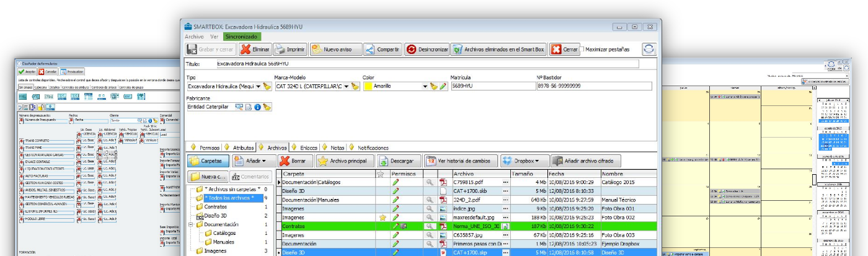Screen dimensions: 868x256
Task: Share the item via Compartir
Action: [382, 49]
